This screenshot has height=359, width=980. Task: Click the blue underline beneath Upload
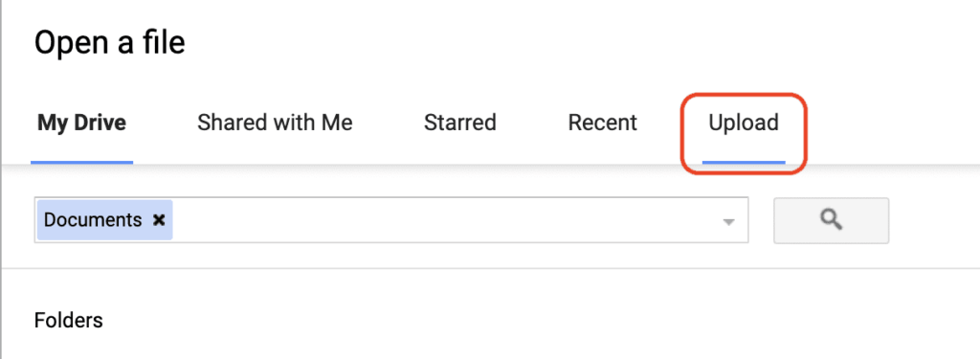point(743,162)
